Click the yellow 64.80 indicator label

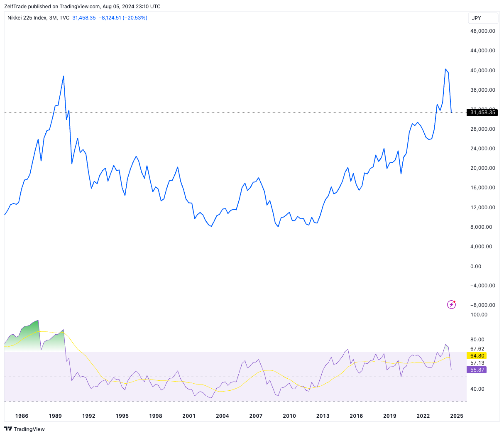[x=477, y=356]
